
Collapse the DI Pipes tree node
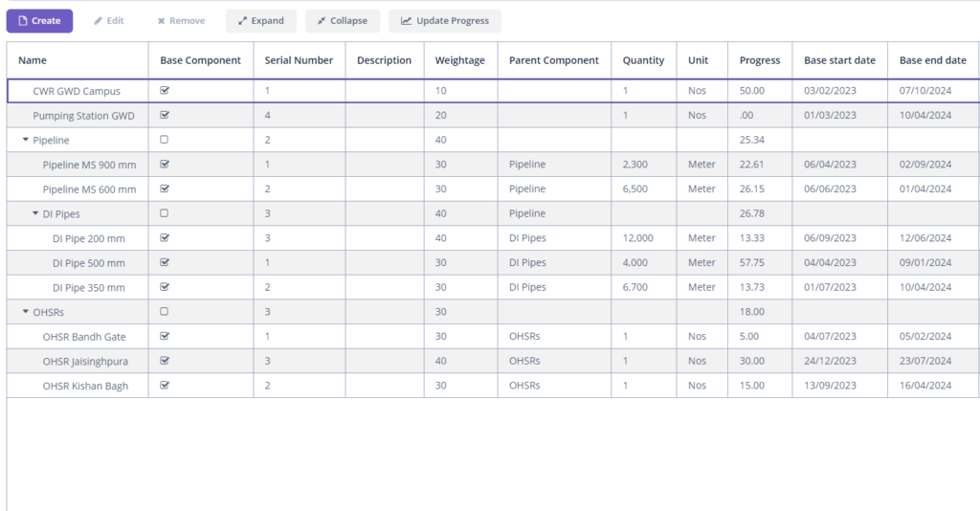point(35,214)
